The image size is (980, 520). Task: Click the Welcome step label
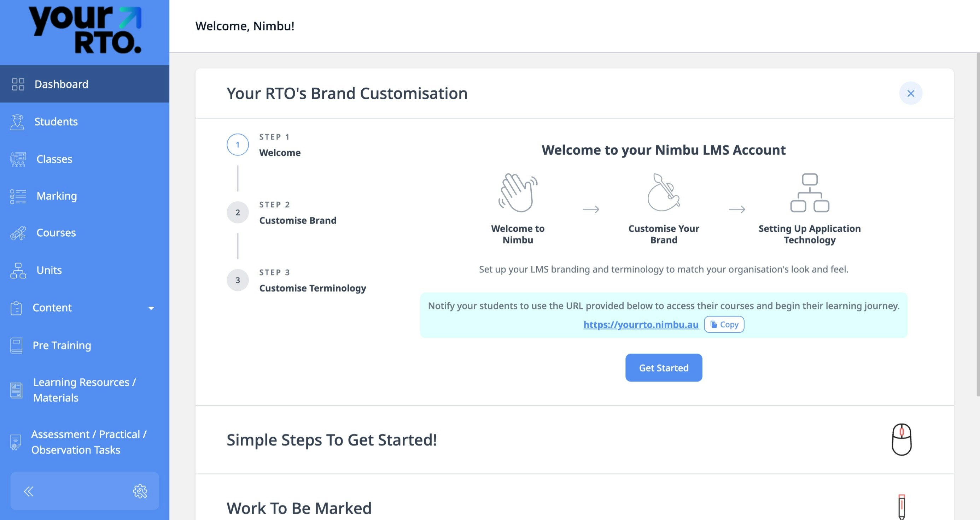point(280,152)
